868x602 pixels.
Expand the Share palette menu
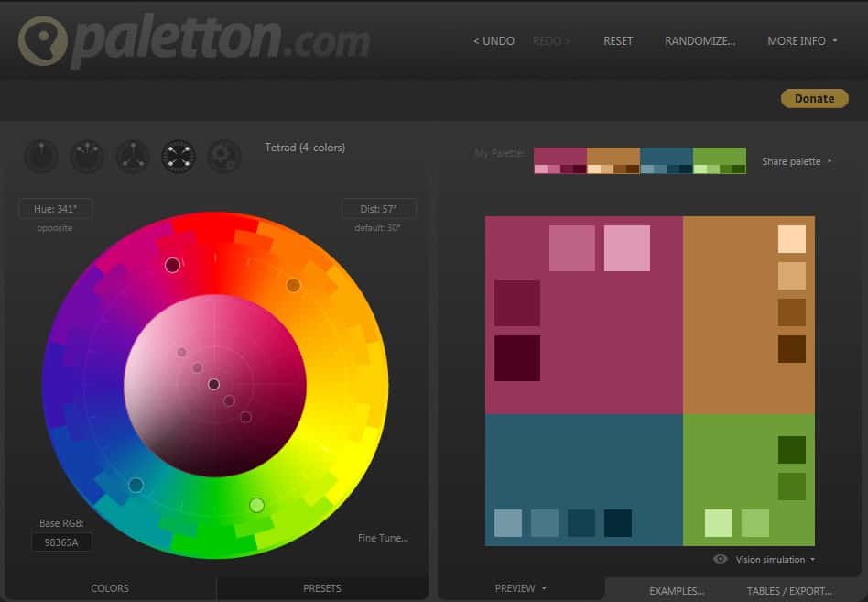pyautogui.click(x=797, y=161)
